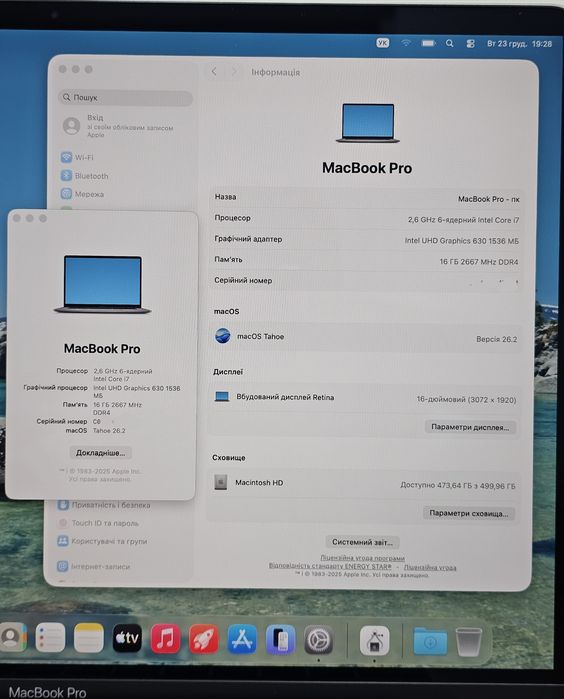Click the Macintosh HD drive icon

221,482
